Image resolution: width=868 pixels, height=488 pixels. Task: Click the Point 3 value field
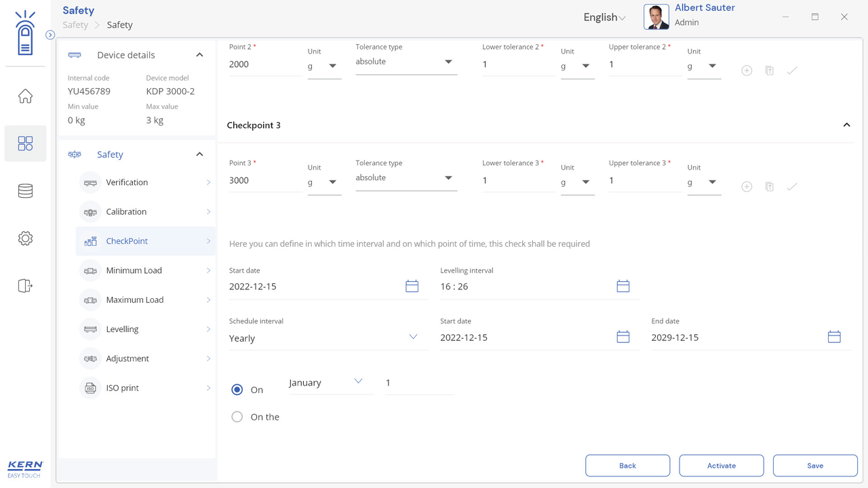(264, 181)
